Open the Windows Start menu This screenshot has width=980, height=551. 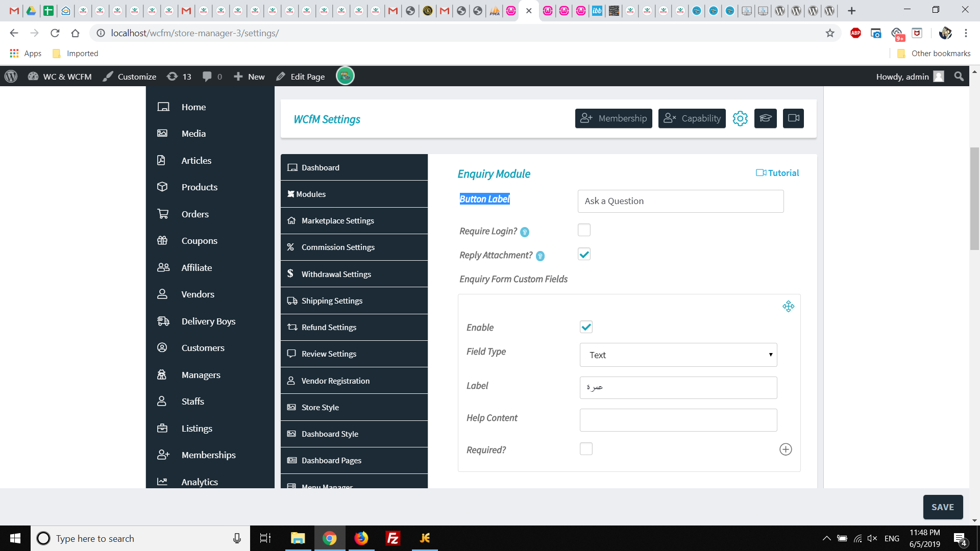tap(15, 538)
